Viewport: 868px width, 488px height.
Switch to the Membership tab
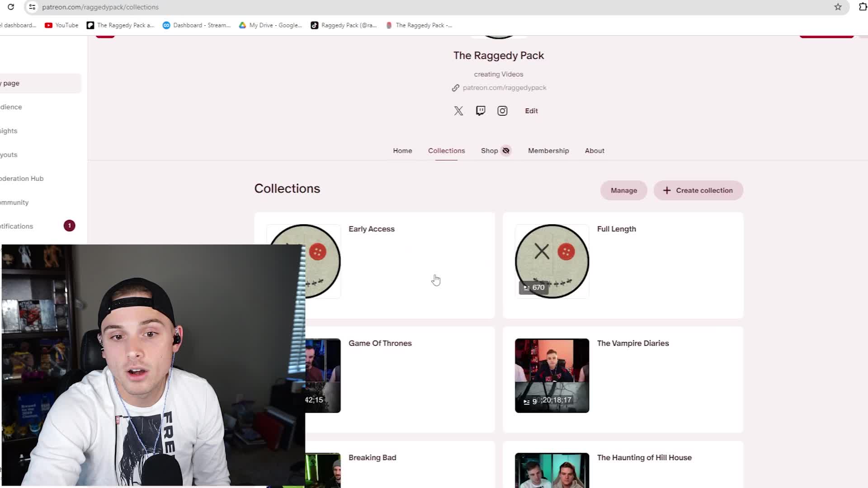[x=548, y=150]
